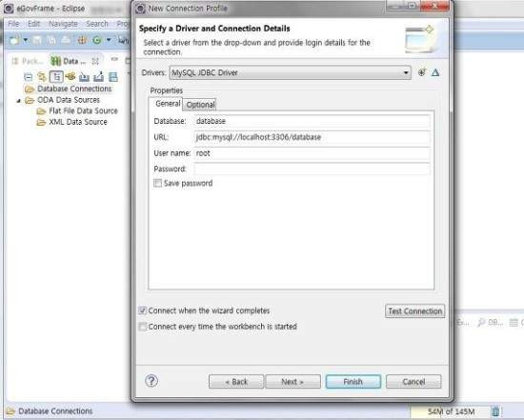Image resolution: width=524 pixels, height=420 pixels.
Task: Click the Print icon in Eclipse toolbar
Action: [x=66, y=40]
